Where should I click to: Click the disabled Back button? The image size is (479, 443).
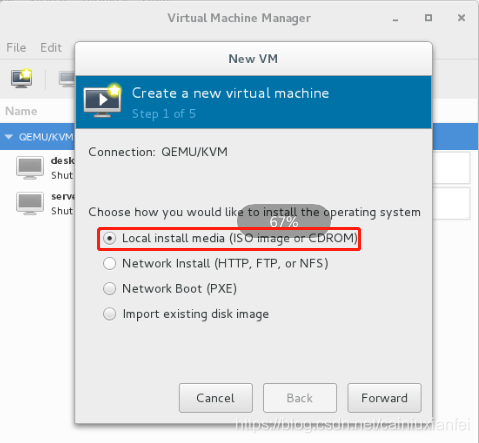[x=300, y=398]
